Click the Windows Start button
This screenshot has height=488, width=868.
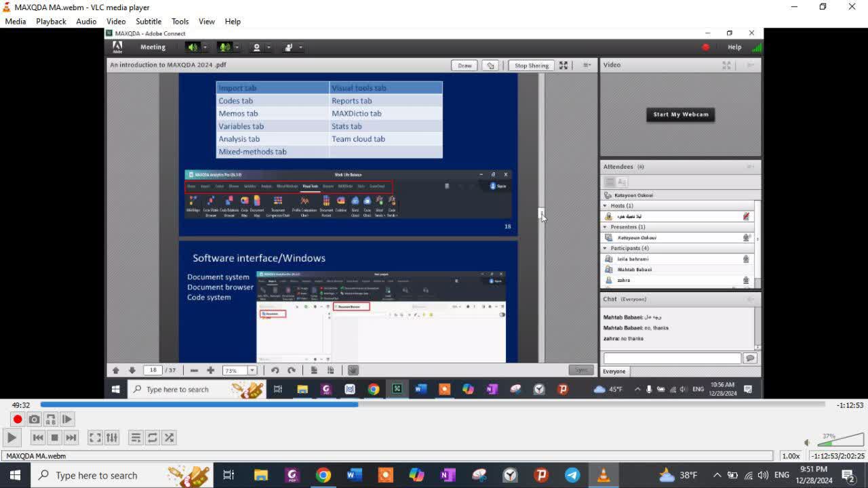[15, 475]
